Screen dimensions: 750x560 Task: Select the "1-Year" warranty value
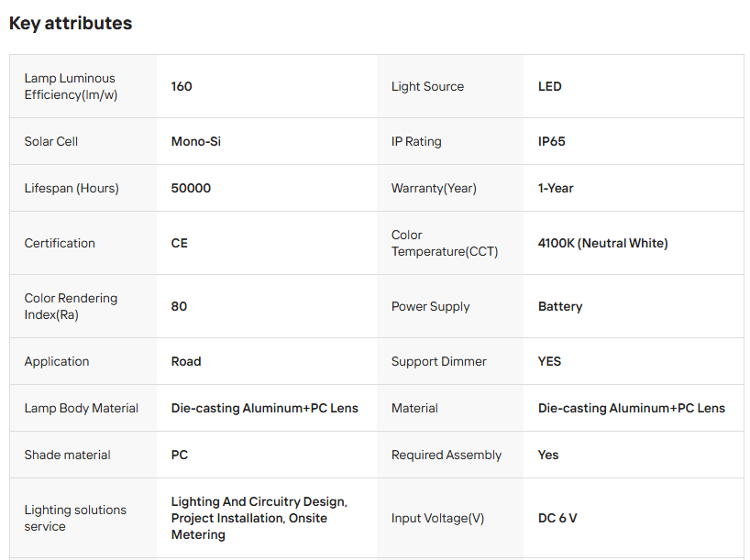pyautogui.click(x=556, y=188)
